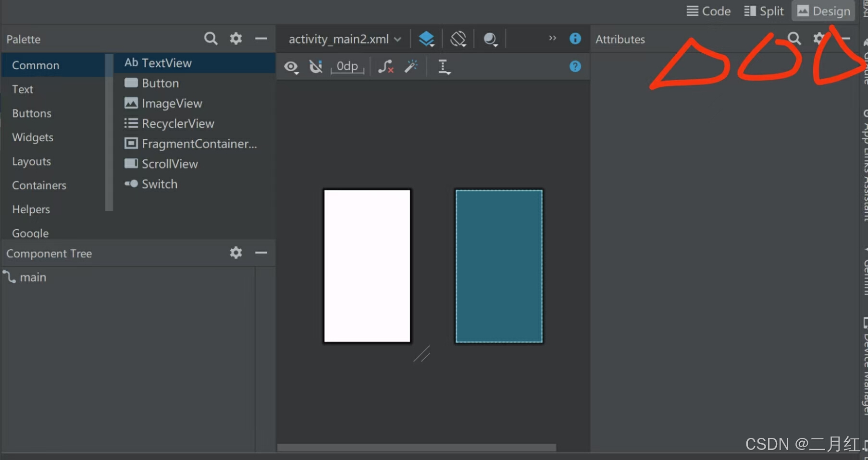
Task: Open activity_main2.xml file dropdown
Action: (344, 39)
